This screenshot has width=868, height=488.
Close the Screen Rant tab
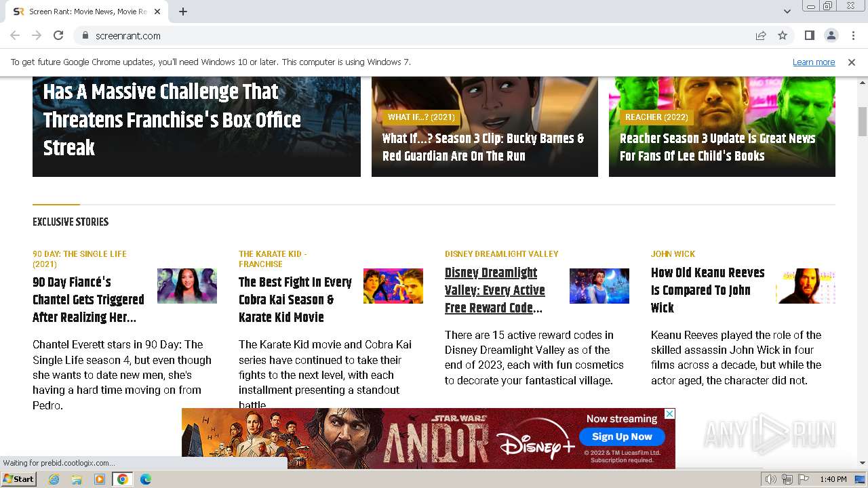coord(157,12)
